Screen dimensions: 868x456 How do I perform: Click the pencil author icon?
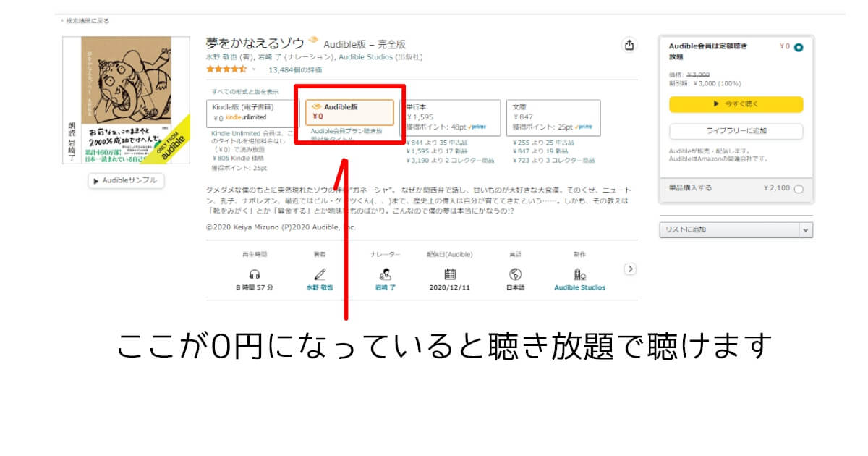pyautogui.click(x=320, y=274)
